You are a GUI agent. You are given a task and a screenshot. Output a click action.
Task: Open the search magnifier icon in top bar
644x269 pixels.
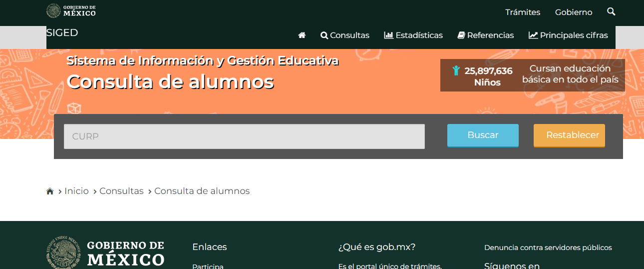point(611,11)
